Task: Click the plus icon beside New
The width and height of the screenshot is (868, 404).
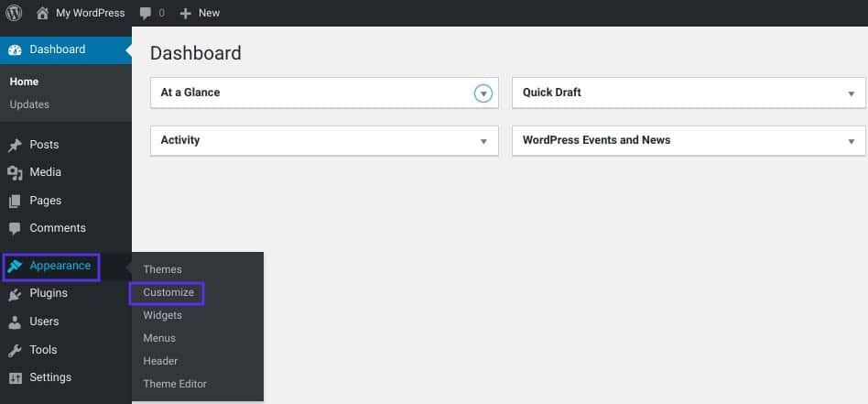Action: (185, 13)
